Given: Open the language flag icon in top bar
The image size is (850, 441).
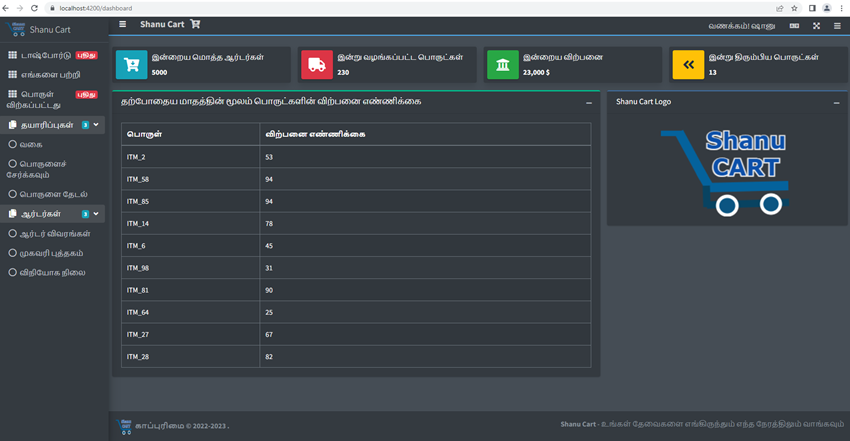Looking at the screenshot, I should click(x=794, y=26).
